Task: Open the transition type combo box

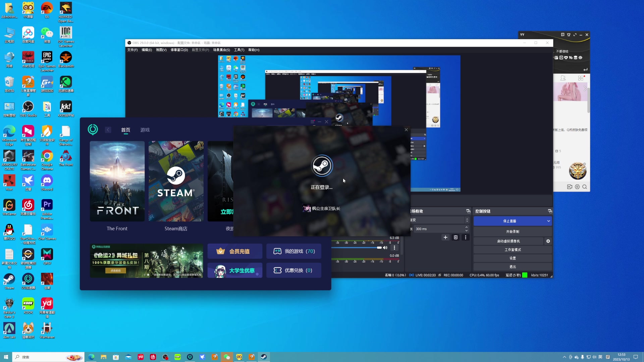Action: (x=440, y=220)
